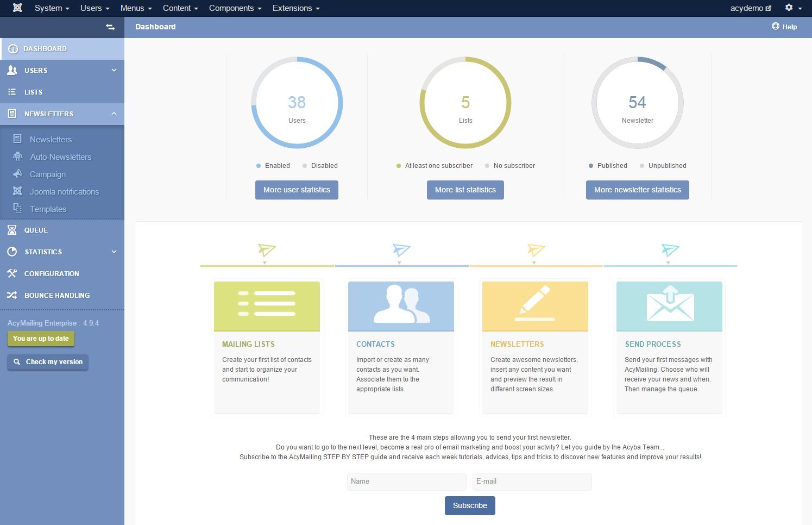Open Templates in the sidebar
This screenshot has width=812, height=525.
point(48,209)
